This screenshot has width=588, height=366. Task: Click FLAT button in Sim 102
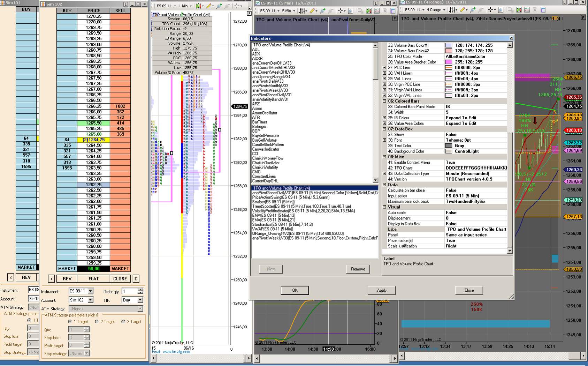(x=94, y=279)
